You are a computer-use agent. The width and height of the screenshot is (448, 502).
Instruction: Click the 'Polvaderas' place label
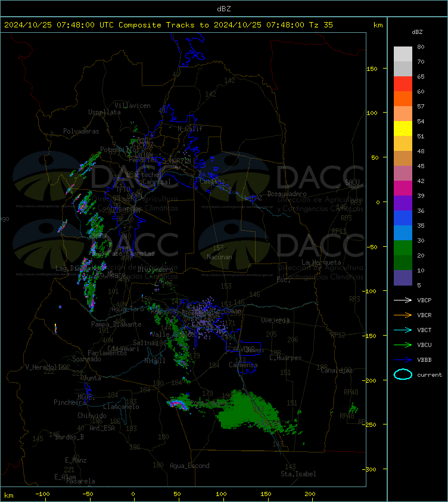click(x=81, y=131)
